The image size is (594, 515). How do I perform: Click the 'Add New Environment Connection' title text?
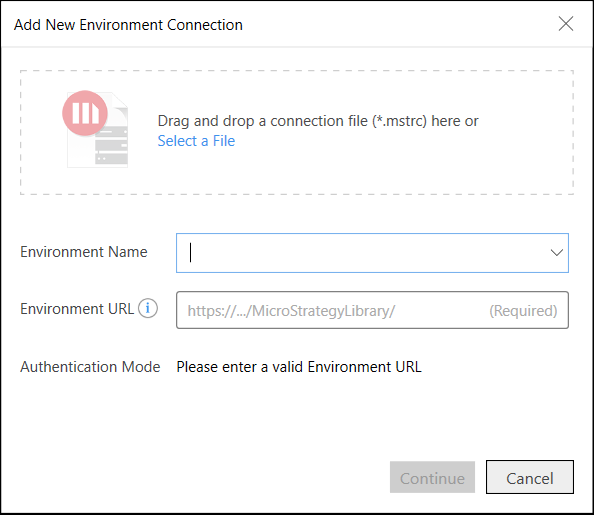(x=128, y=25)
